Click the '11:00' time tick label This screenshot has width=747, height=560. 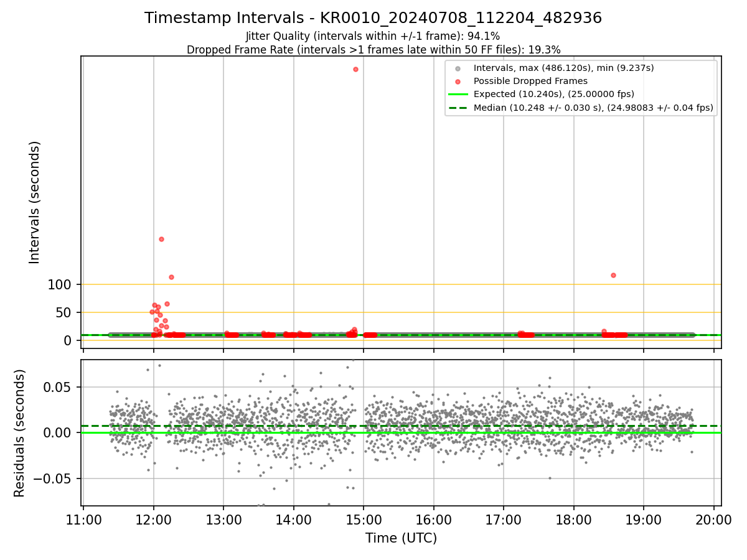coord(83,520)
